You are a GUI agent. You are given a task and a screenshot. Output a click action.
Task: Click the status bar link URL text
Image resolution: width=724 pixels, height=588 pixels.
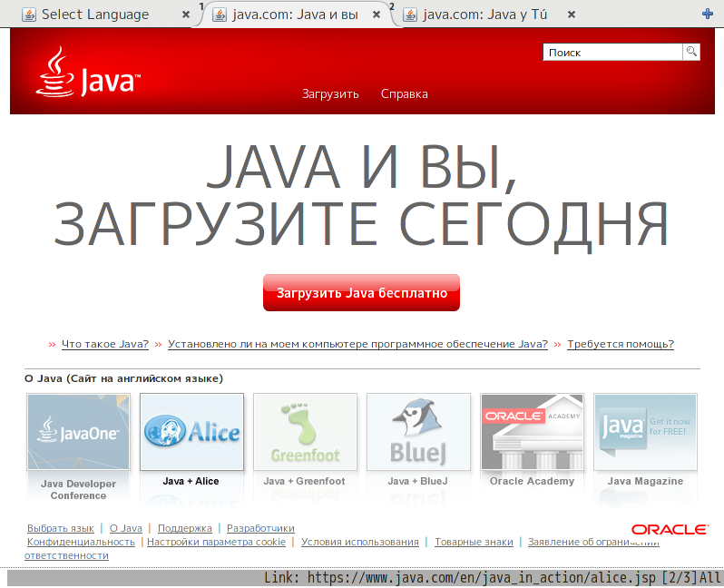(482, 578)
